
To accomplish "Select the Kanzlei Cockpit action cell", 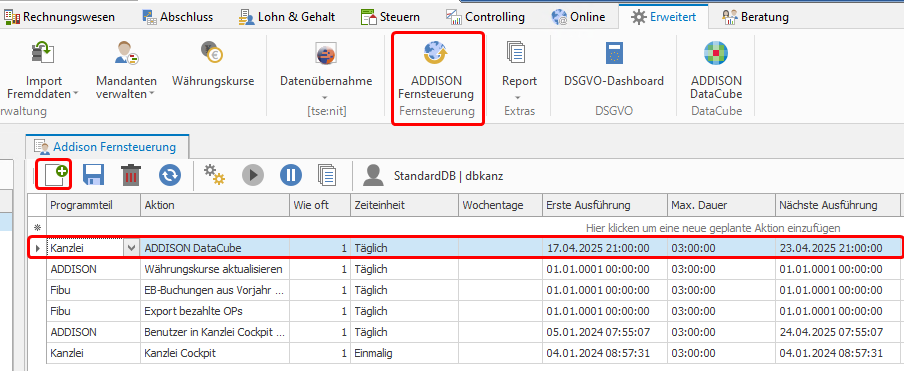I will [x=215, y=353].
